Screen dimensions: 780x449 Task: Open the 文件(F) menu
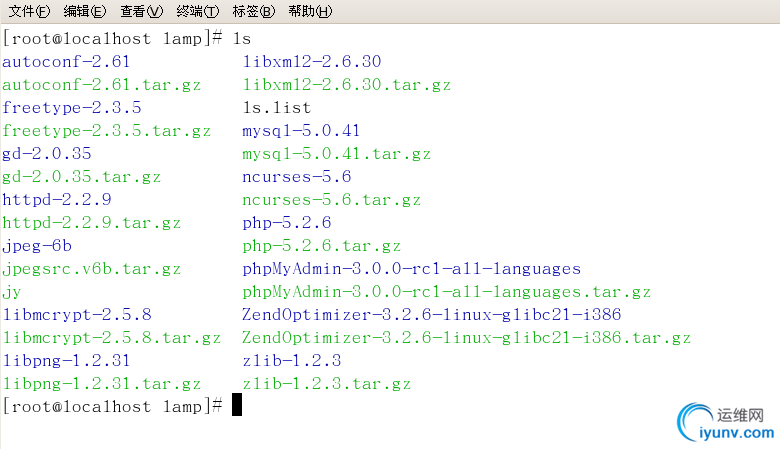coord(30,11)
